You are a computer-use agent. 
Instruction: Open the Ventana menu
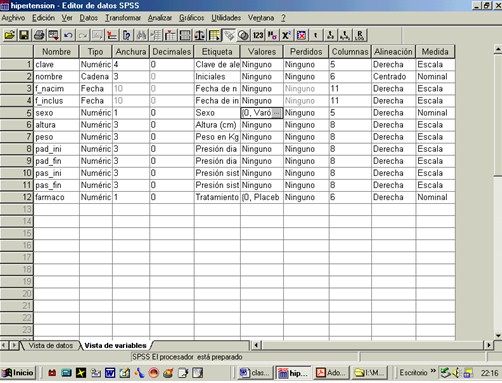(261, 18)
